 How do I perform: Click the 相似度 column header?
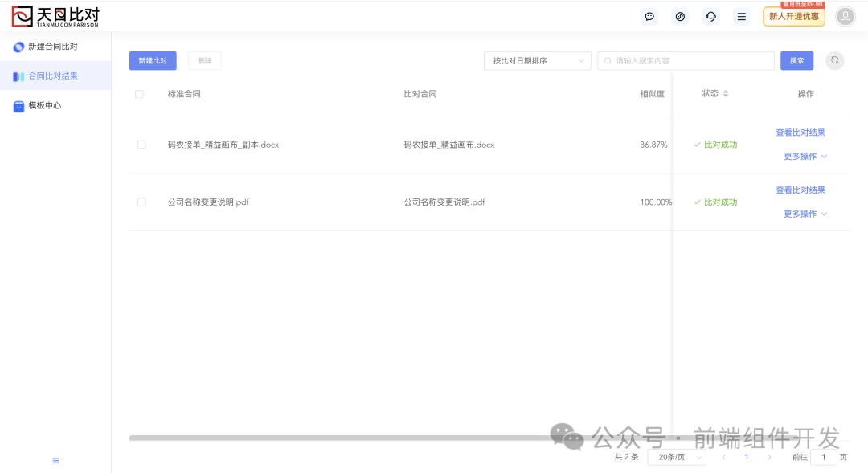click(652, 94)
